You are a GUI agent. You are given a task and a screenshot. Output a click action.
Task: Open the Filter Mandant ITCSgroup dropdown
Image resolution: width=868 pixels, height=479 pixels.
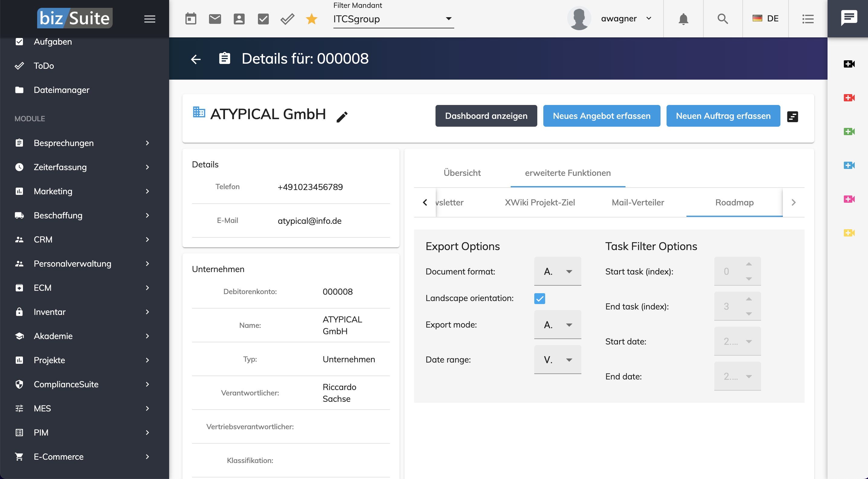(394, 19)
